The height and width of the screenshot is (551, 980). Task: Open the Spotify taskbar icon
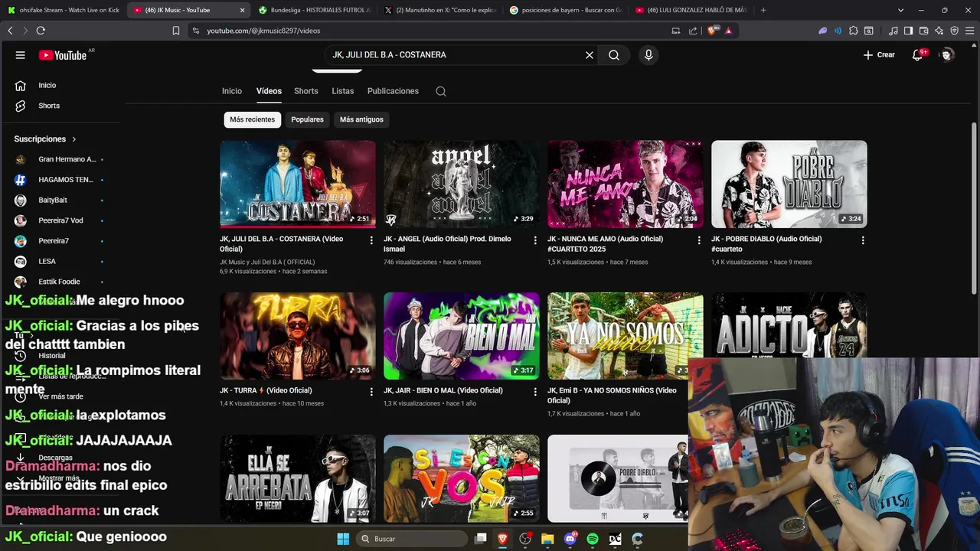point(593,539)
